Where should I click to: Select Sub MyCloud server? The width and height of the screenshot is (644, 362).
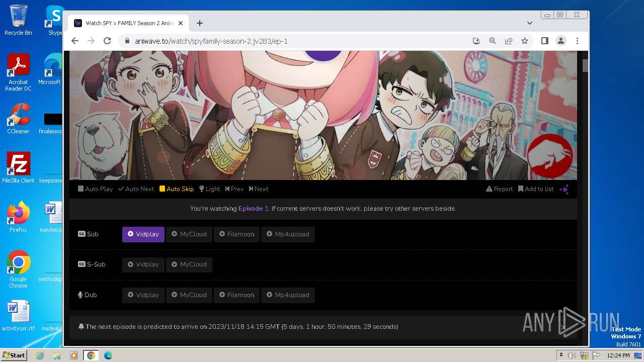tap(189, 234)
